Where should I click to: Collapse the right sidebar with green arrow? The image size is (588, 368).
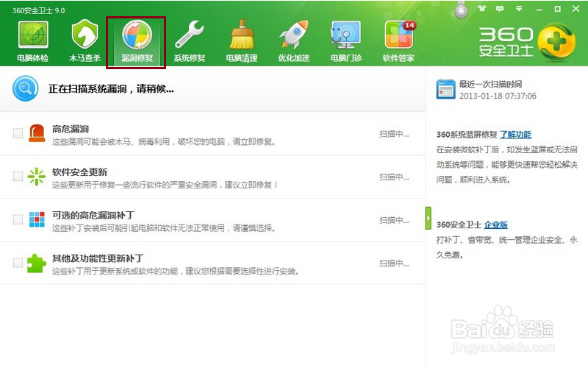(429, 218)
